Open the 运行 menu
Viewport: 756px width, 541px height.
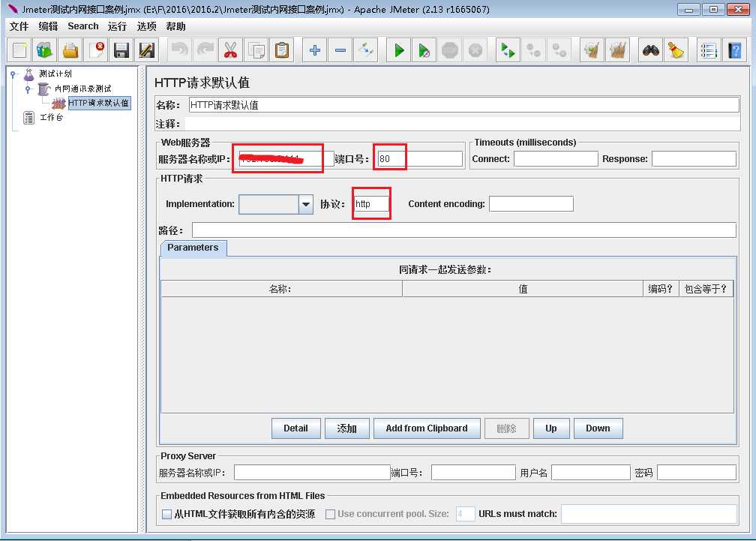click(117, 26)
